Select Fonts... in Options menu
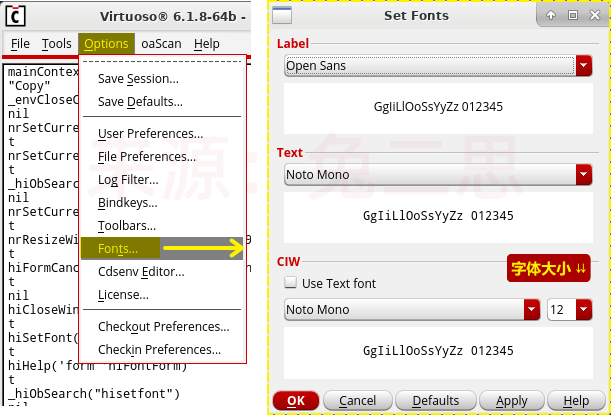 [162, 248]
